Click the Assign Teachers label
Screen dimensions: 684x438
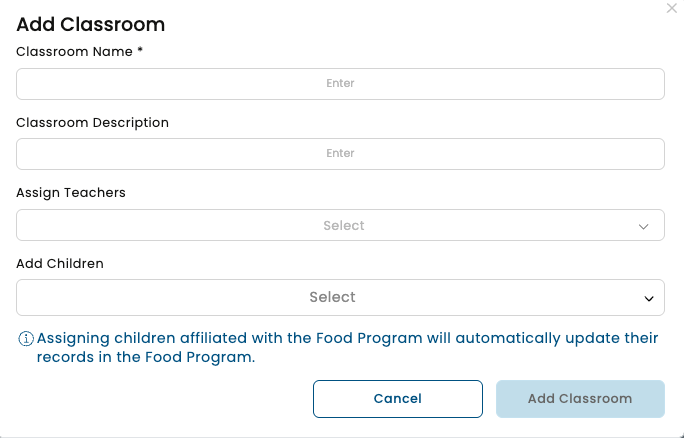(70, 192)
